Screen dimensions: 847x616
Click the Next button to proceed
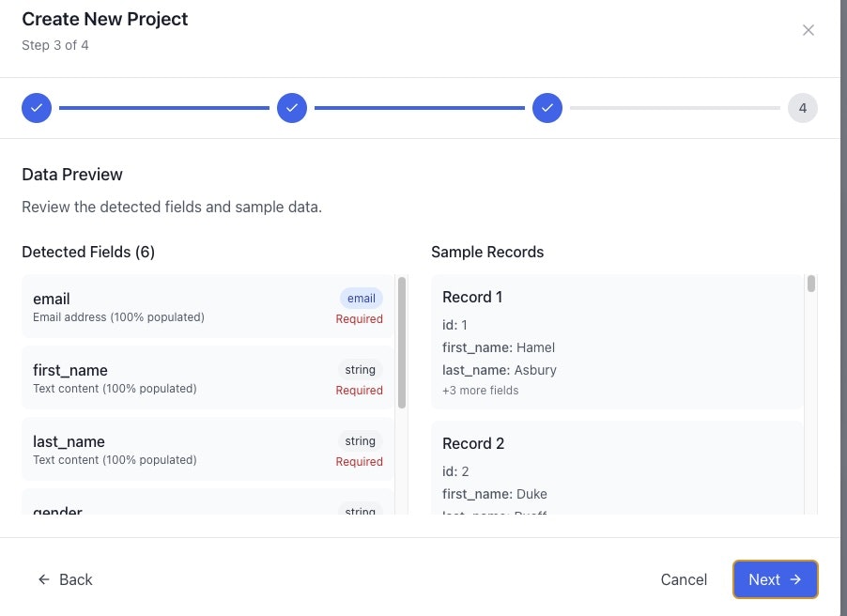(x=775, y=579)
